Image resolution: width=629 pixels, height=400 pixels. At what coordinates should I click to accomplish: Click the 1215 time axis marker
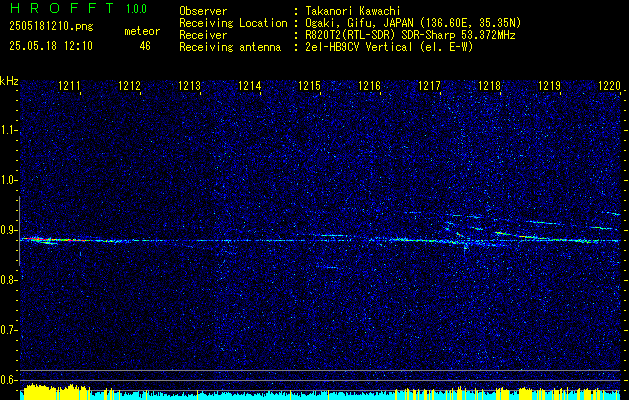tap(310, 85)
